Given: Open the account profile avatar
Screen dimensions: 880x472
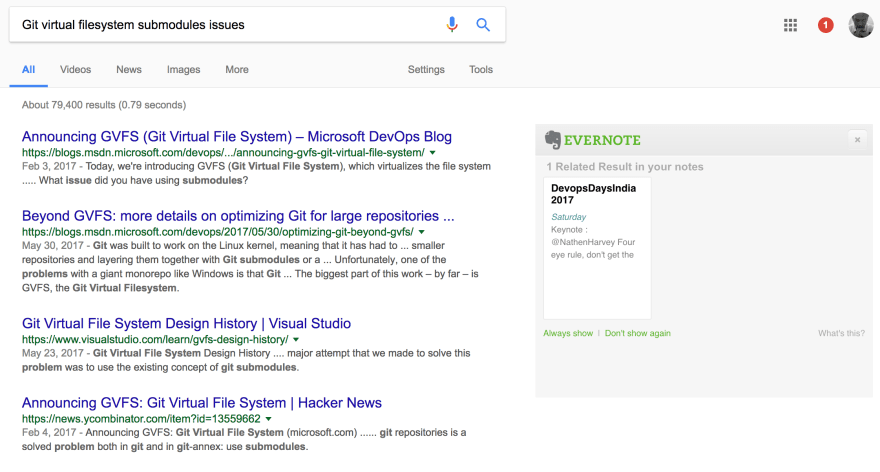Looking at the screenshot, I should 860,25.
